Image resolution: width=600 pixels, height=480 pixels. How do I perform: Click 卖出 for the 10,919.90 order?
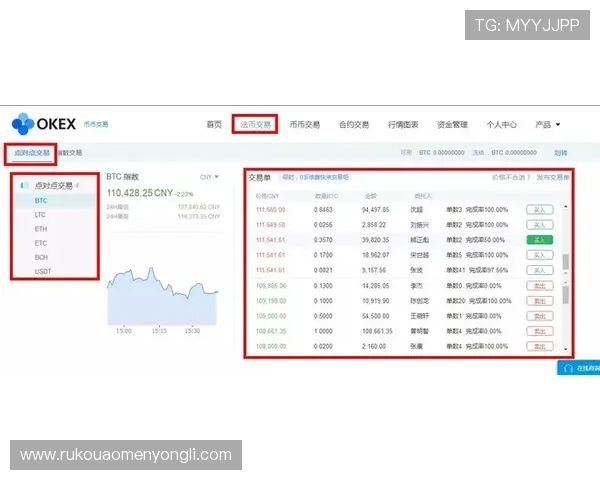point(540,301)
